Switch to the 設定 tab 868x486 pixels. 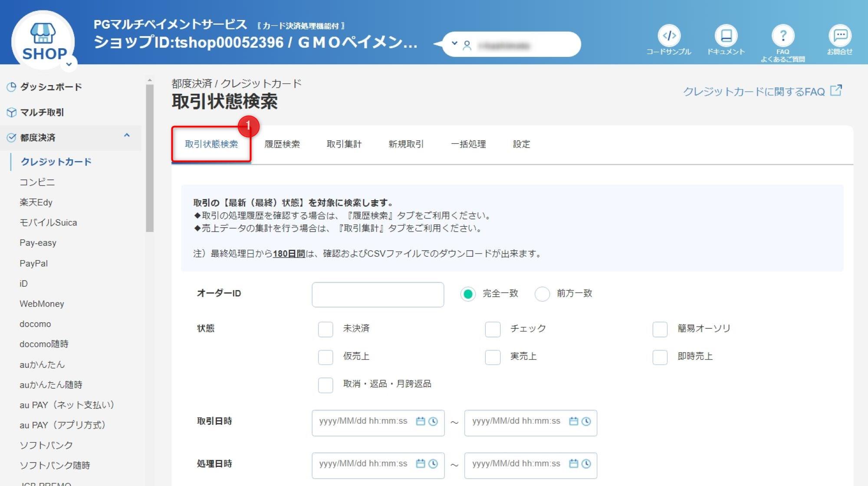coord(521,144)
